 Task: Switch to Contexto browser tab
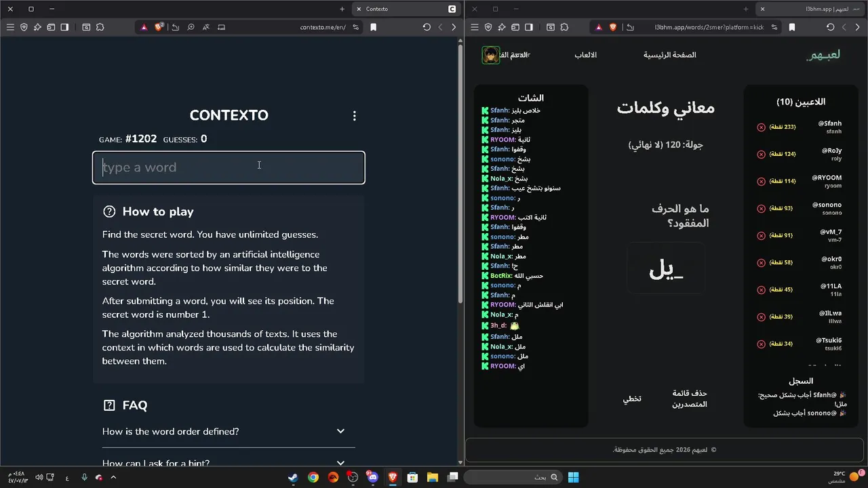click(406, 9)
